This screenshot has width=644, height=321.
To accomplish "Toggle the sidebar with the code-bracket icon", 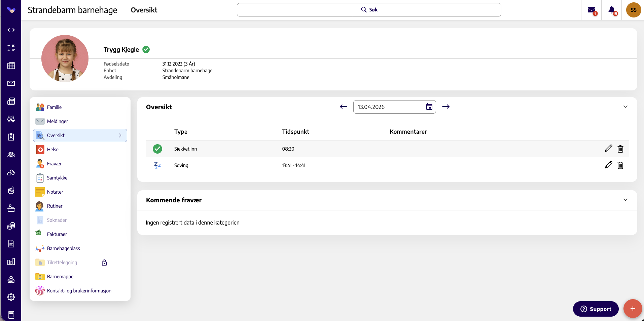I will click(11, 30).
